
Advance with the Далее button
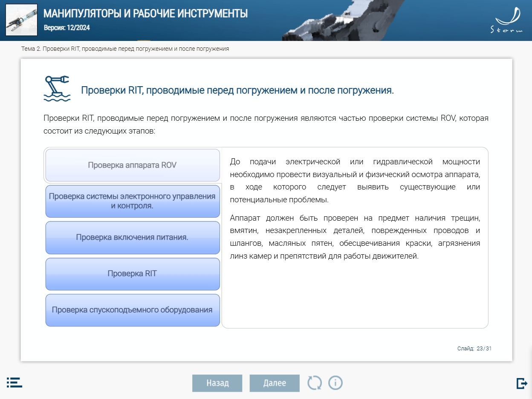275,383
